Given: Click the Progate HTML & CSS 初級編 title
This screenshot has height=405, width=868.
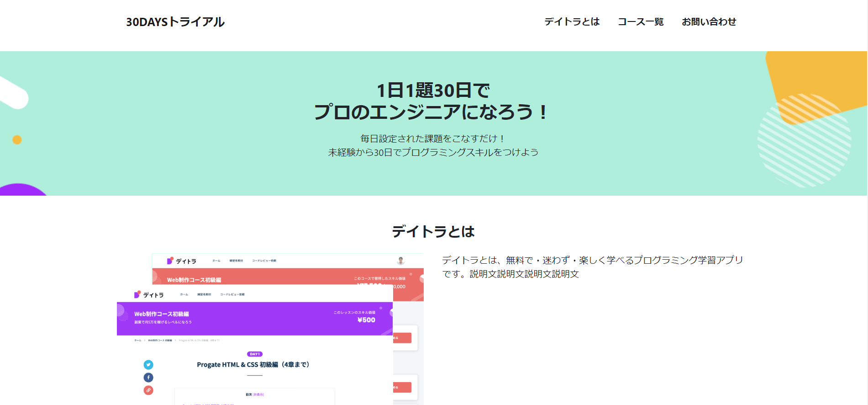Looking at the screenshot, I should (253, 365).
